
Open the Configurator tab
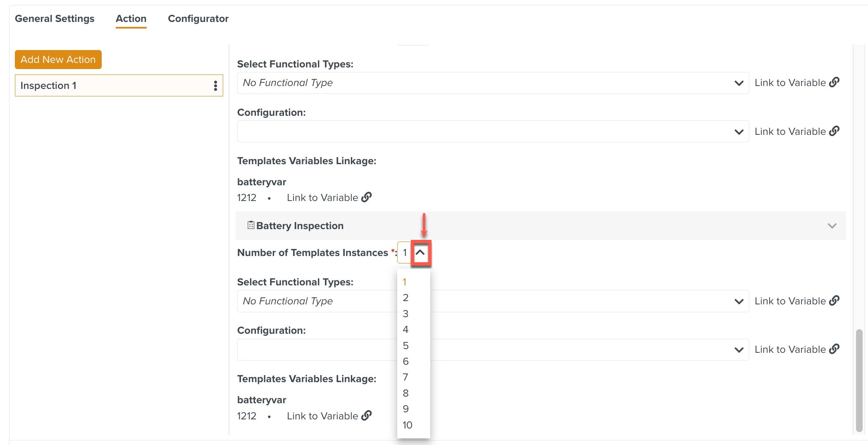pyautogui.click(x=198, y=19)
